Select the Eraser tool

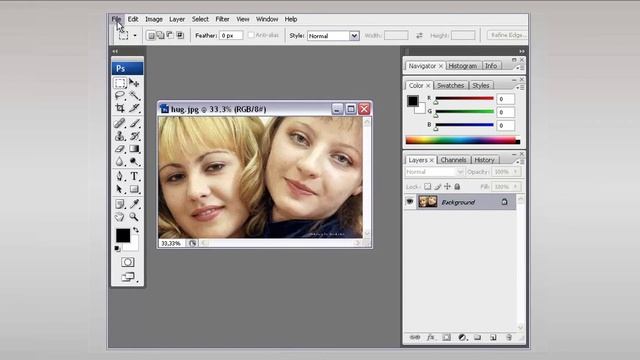tap(120, 149)
